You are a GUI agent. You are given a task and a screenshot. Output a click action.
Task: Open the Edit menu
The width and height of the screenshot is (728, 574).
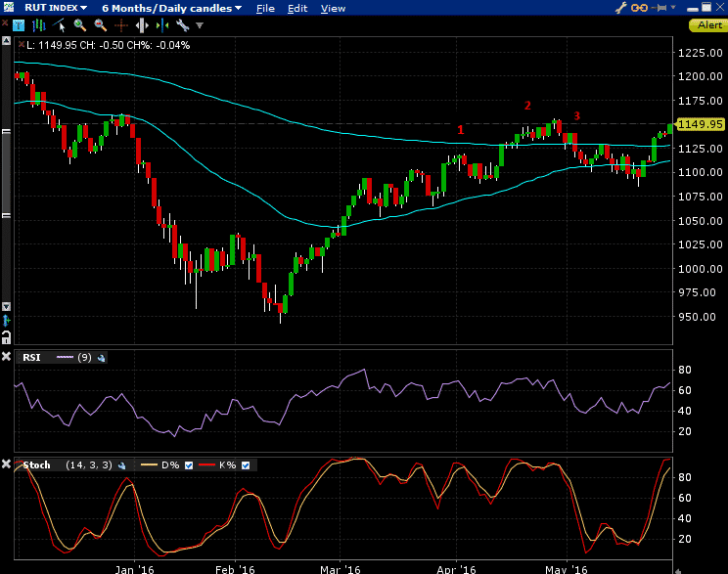click(297, 9)
